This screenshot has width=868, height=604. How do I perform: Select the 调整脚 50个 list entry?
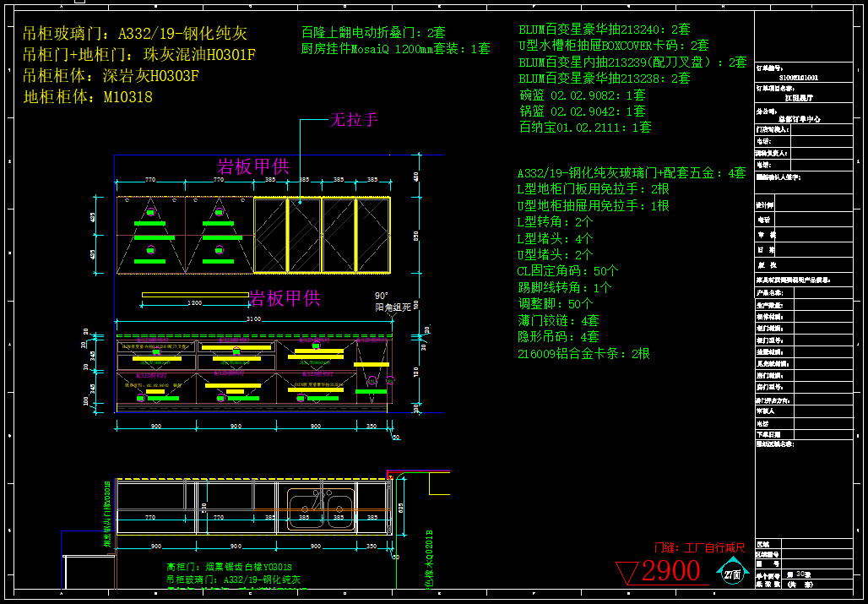pos(555,304)
